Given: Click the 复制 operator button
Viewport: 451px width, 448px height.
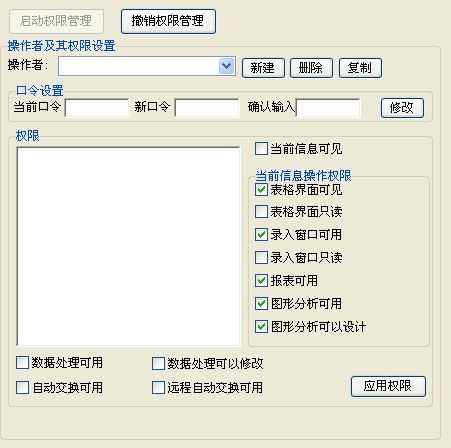Looking at the screenshot, I should tap(360, 68).
